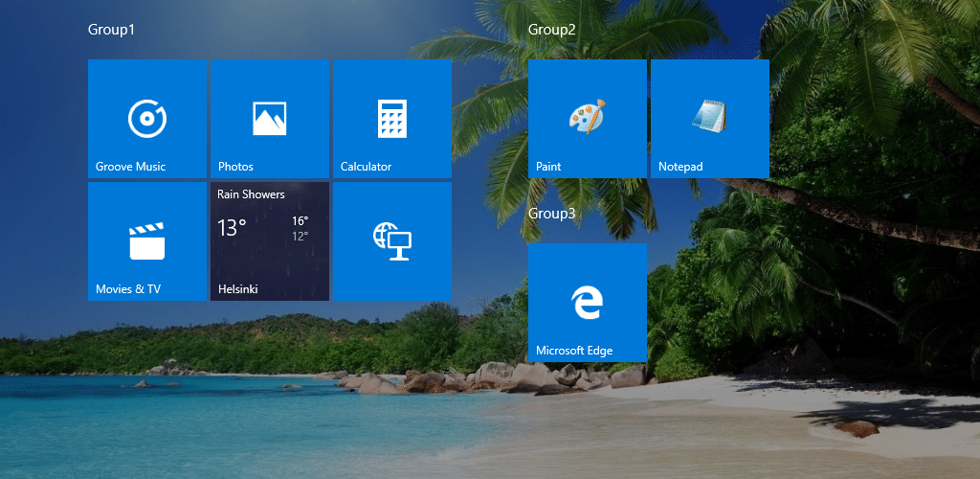
Task: Click the Photos mountain picture icon
Action: click(269, 119)
